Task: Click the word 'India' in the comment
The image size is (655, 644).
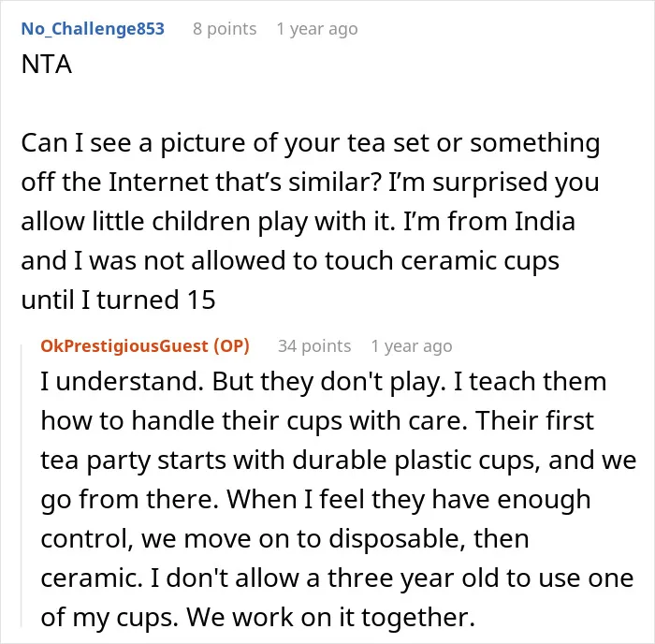Action: pos(545,221)
